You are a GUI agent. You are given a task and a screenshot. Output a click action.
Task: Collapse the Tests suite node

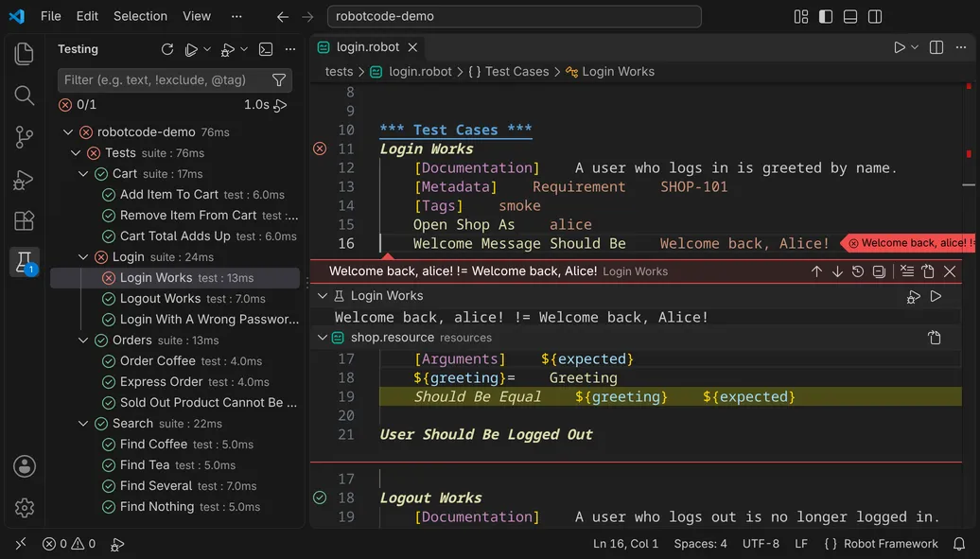click(x=76, y=153)
